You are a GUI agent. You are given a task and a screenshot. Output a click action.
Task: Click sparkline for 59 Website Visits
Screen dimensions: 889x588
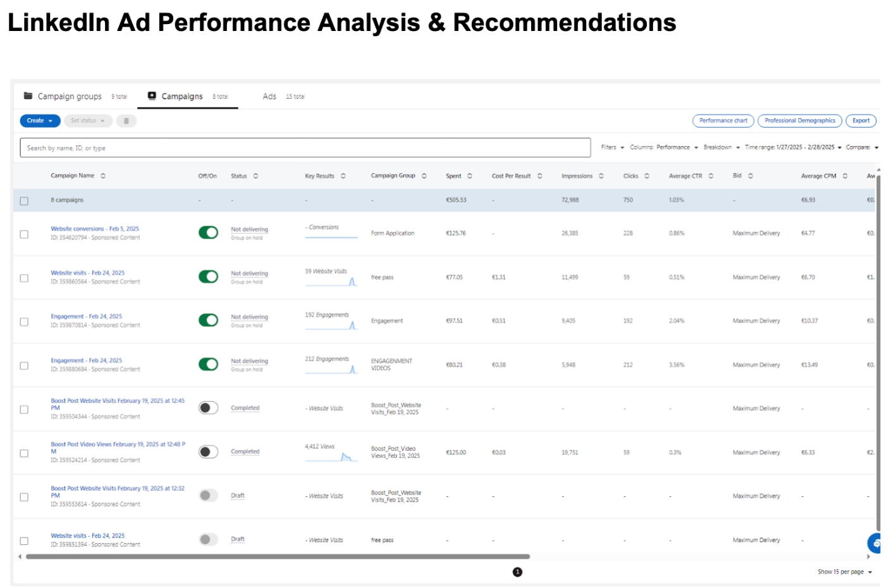pyautogui.click(x=331, y=282)
